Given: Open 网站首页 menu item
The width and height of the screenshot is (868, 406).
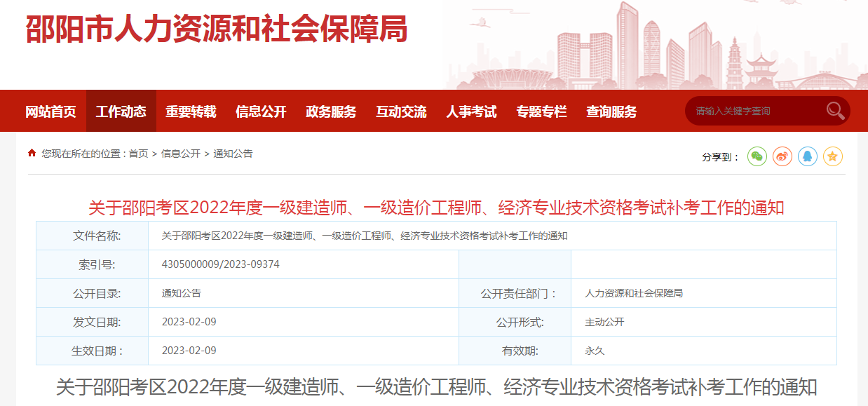Looking at the screenshot, I should pyautogui.click(x=51, y=111).
